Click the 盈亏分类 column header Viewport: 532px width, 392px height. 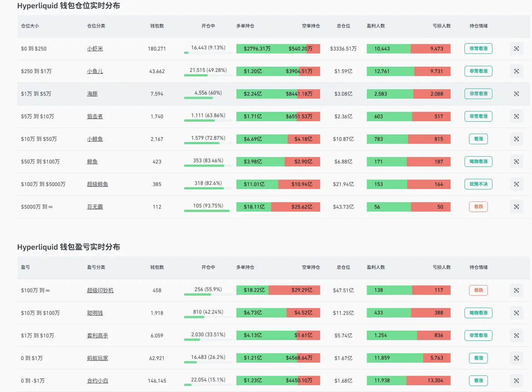96,267
